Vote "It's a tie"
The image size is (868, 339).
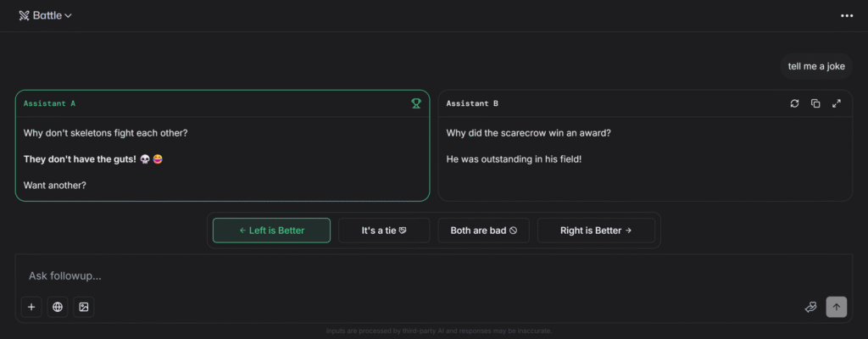[x=384, y=231]
